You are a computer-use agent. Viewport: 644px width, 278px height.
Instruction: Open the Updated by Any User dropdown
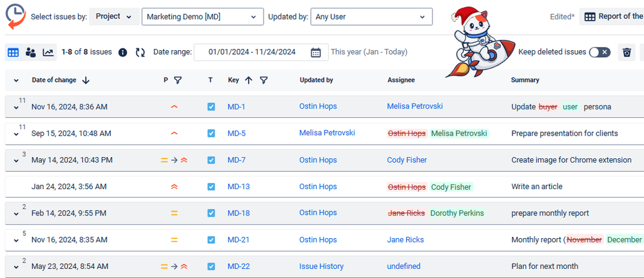[x=371, y=17]
